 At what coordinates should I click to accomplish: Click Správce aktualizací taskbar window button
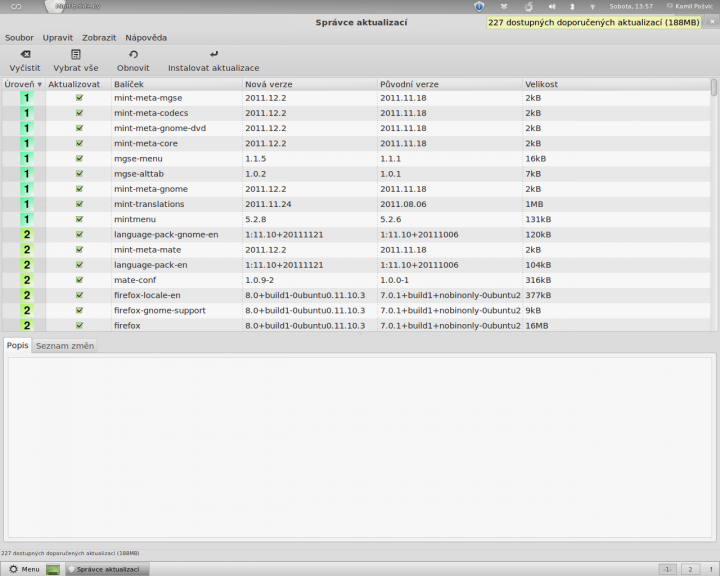pyautogui.click(x=107, y=570)
